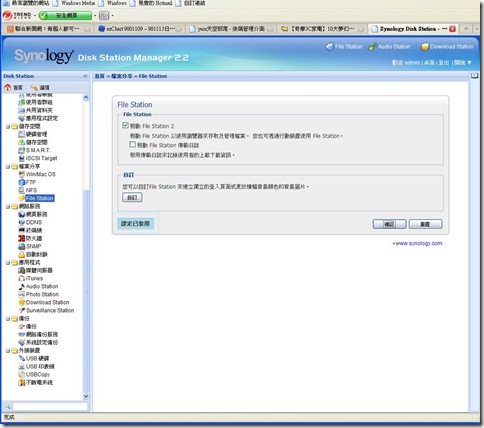This screenshot has height=428, width=484.
Task: Open the Hotmail bookmark link
Action: pos(151,3)
